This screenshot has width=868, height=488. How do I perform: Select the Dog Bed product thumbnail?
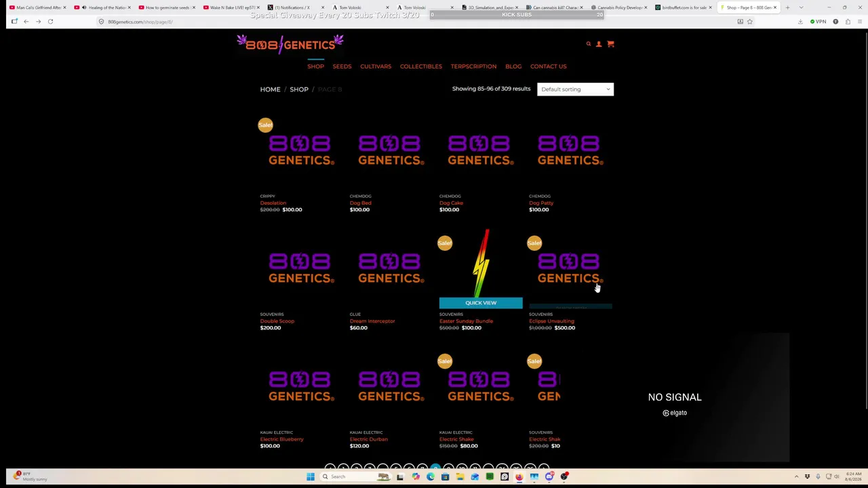(391, 150)
